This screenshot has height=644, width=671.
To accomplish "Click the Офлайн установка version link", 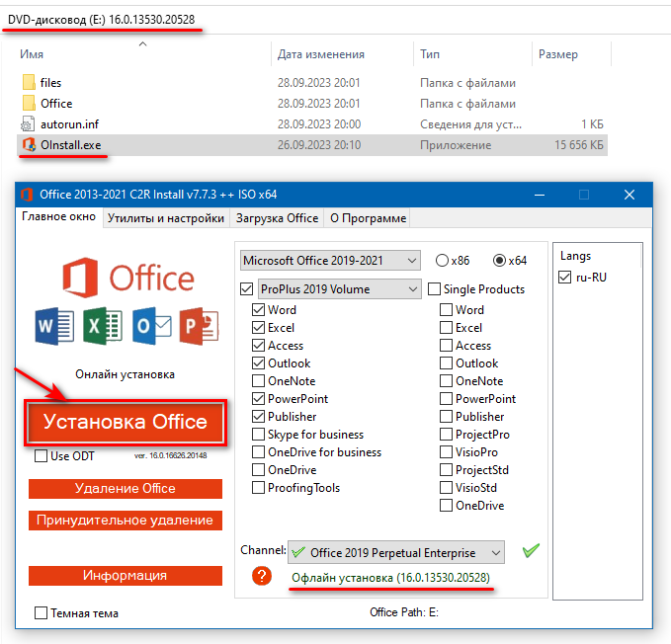I will point(390,578).
